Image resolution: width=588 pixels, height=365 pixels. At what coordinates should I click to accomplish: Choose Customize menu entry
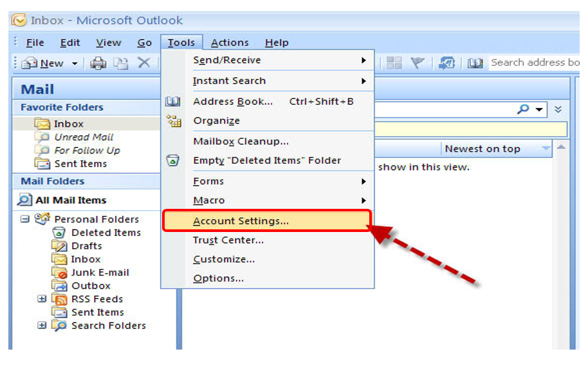[x=268, y=260]
